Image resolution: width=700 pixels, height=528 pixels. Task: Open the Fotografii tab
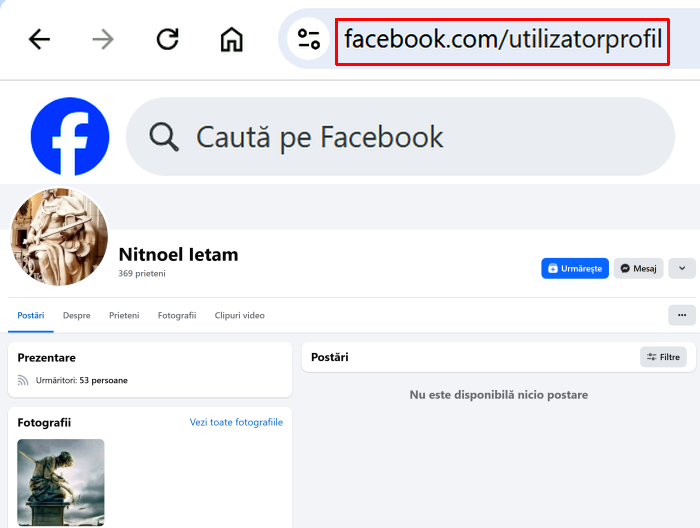[x=177, y=316]
